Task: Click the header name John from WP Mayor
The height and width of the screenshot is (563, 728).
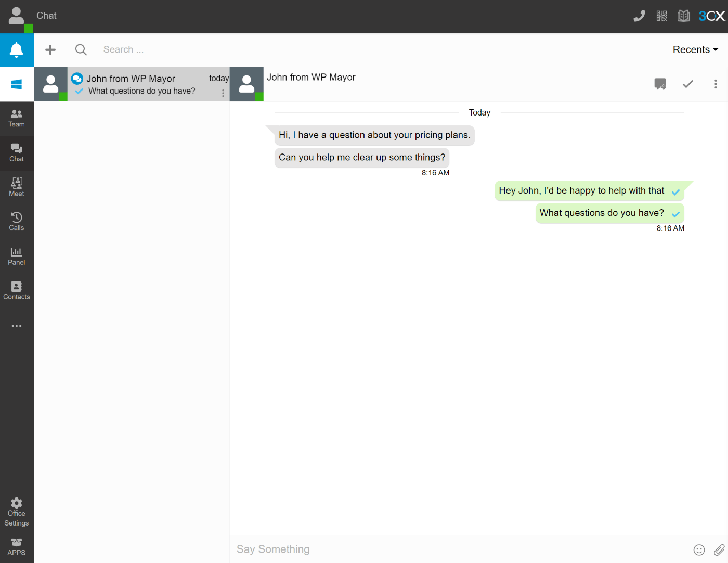Action: click(311, 77)
